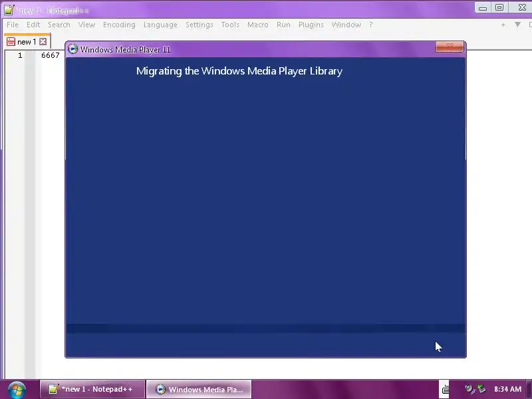This screenshot has height=399, width=532.
Task: Open the File menu in Notepad++
Action: 13,25
